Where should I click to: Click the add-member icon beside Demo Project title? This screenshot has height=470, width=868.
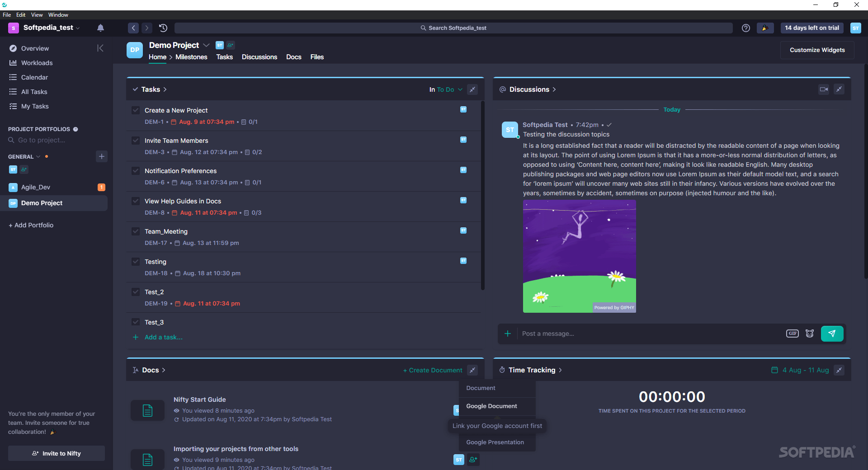[230, 45]
